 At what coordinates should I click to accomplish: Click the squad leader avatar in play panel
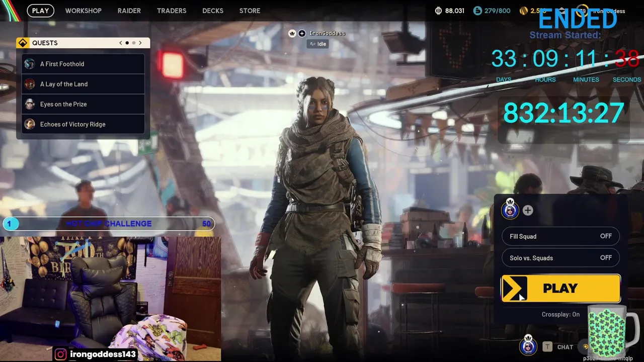coord(510,210)
